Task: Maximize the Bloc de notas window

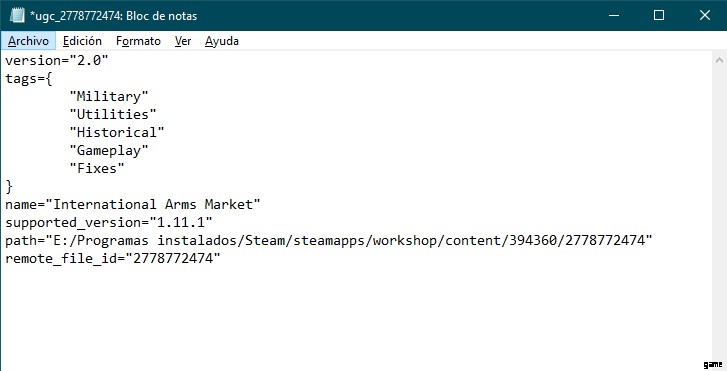Action: click(659, 15)
